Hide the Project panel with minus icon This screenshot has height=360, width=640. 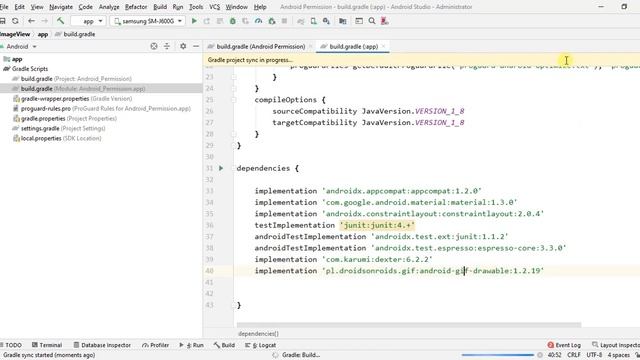pyautogui.click(x=196, y=46)
